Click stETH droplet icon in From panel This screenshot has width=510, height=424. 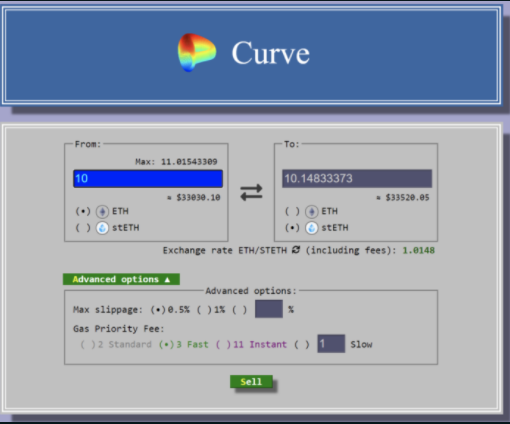pyautogui.click(x=102, y=228)
